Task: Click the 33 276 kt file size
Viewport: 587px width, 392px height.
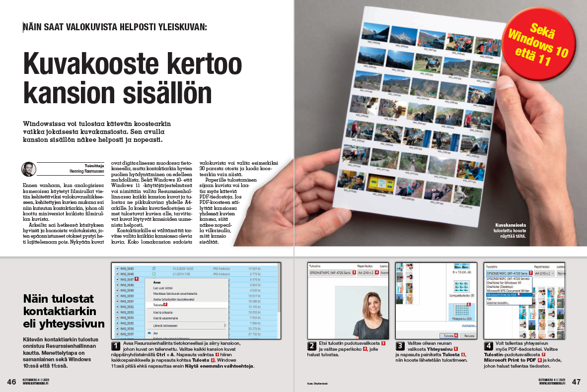Action: [x=255, y=329]
